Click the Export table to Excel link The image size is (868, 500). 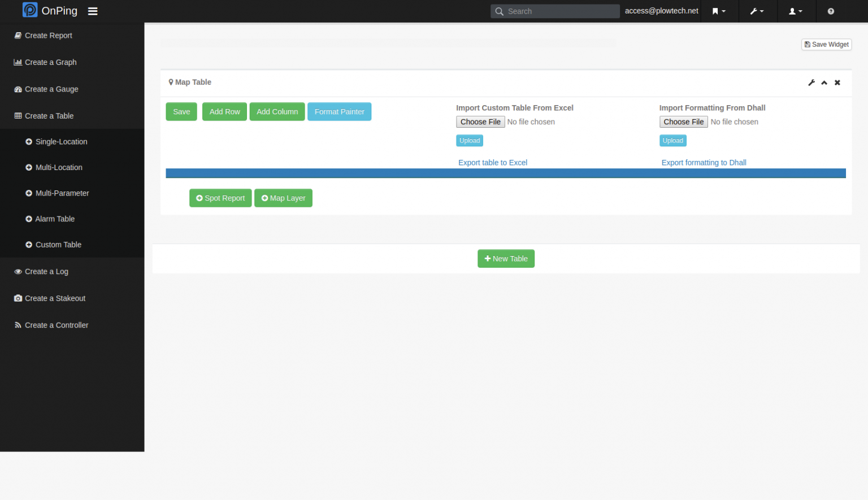pos(492,162)
